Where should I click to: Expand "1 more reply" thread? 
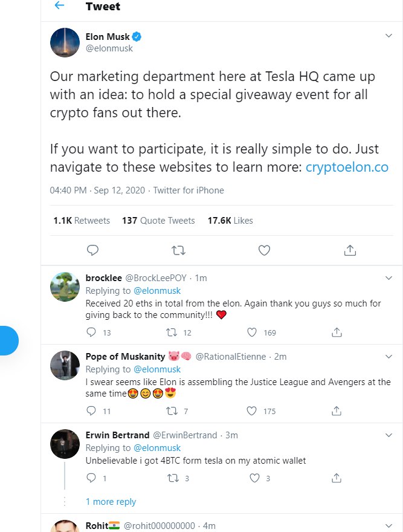coord(111,502)
